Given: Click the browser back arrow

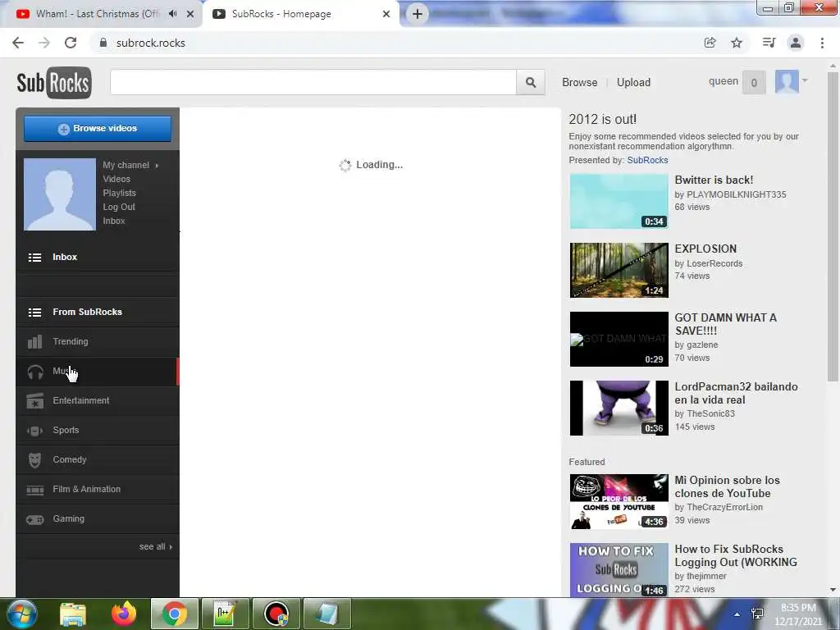Looking at the screenshot, I should click(18, 43).
